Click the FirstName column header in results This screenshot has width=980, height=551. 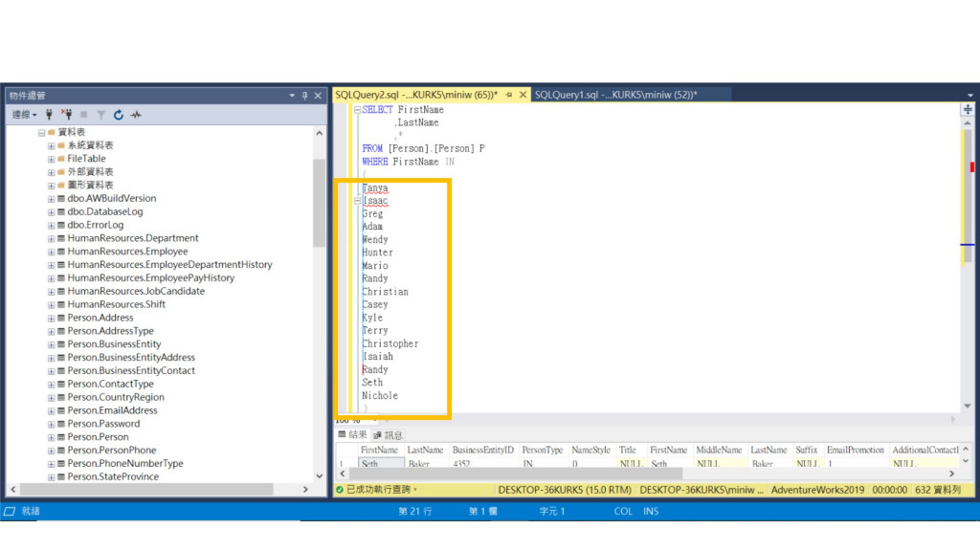(379, 450)
